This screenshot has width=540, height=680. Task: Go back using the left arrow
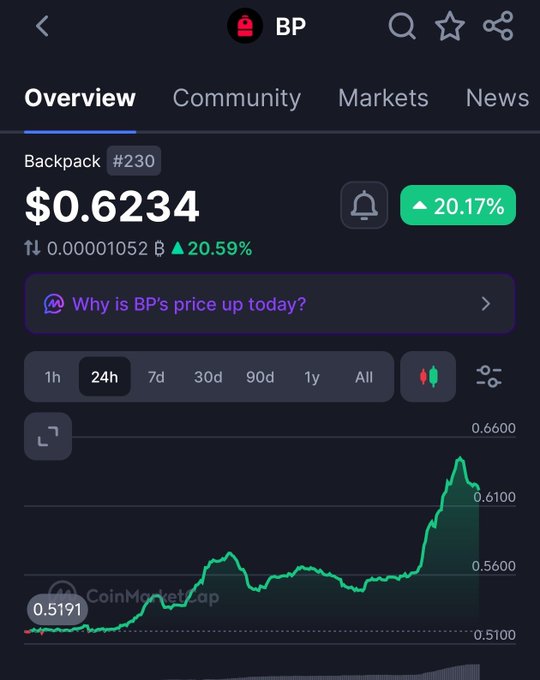(x=42, y=26)
